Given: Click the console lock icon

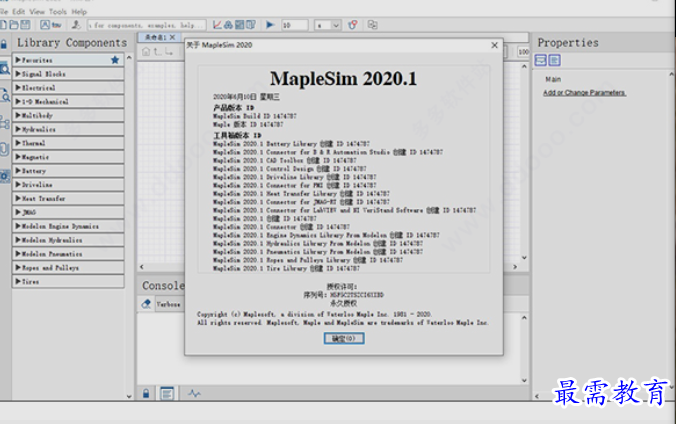Looking at the screenshot, I should click(146, 393).
